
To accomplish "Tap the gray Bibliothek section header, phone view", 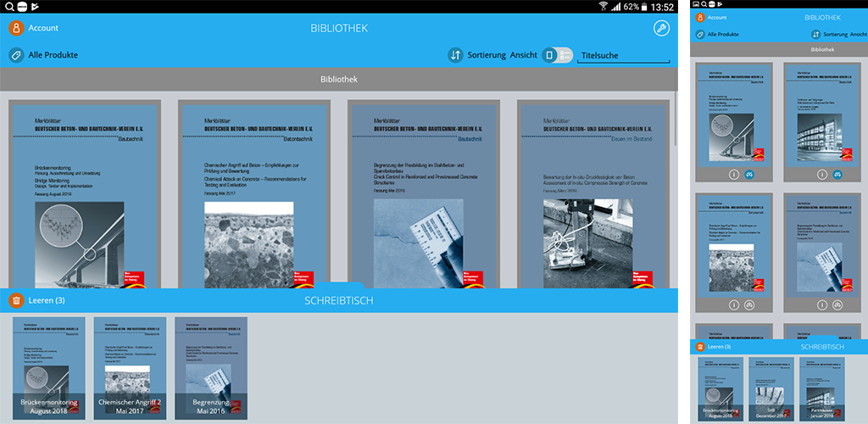I will [779, 49].
